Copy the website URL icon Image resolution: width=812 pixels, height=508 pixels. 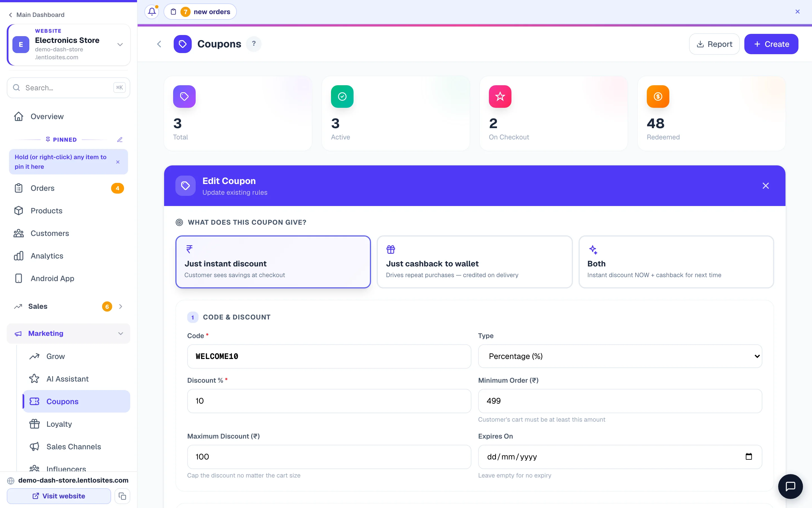coord(122,496)
